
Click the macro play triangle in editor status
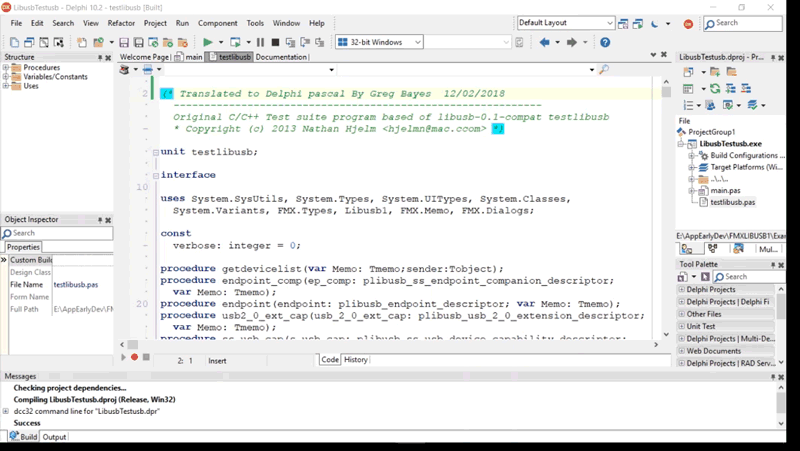click(x=123, y=357)
